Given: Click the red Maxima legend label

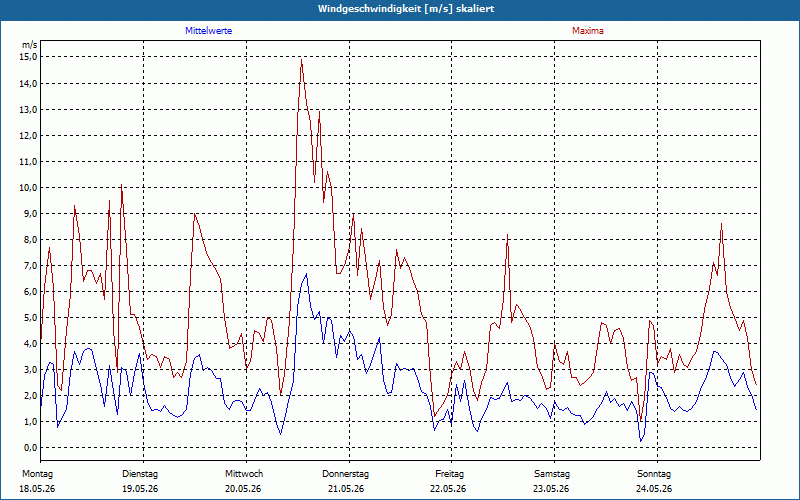Looking at the screenshot, I should pyautogui.click(x=588, y=31).
